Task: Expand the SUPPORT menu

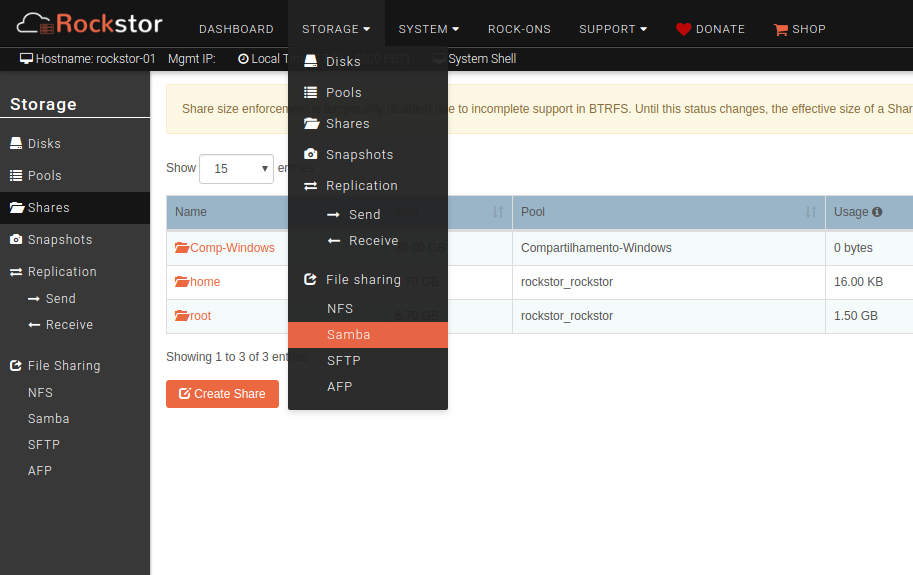Action: click(613, 29)
